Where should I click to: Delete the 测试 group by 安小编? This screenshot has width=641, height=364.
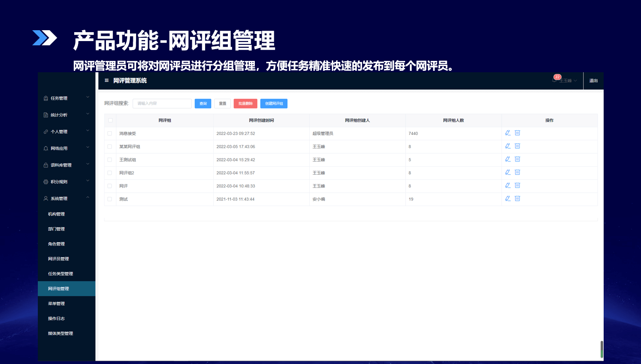[517, 199]
